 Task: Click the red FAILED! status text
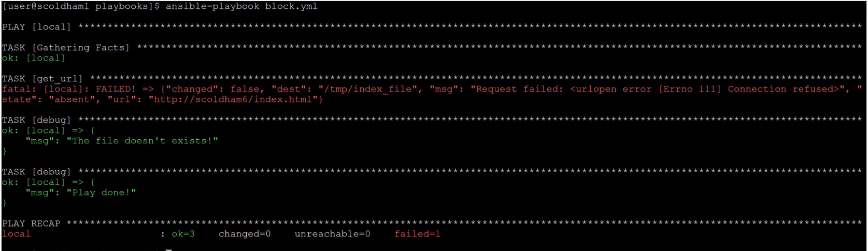(115, 89)
